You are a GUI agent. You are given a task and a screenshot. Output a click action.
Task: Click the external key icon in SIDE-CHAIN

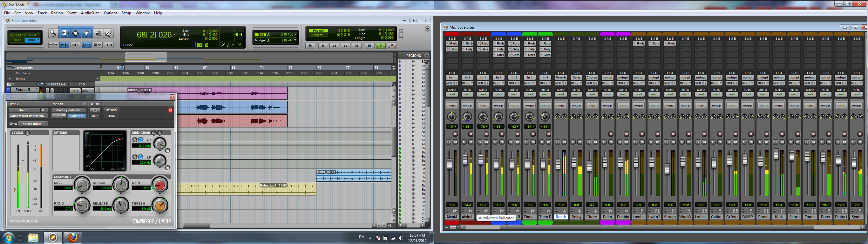154,133
